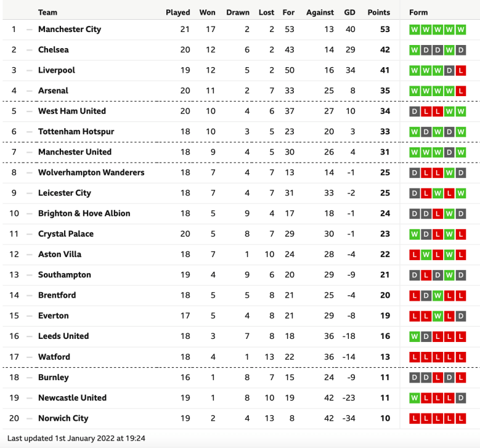Click West Ham United's grey D form badge
Image resolution: width=480 pixels, height=448 pixels.
(415, 111)
